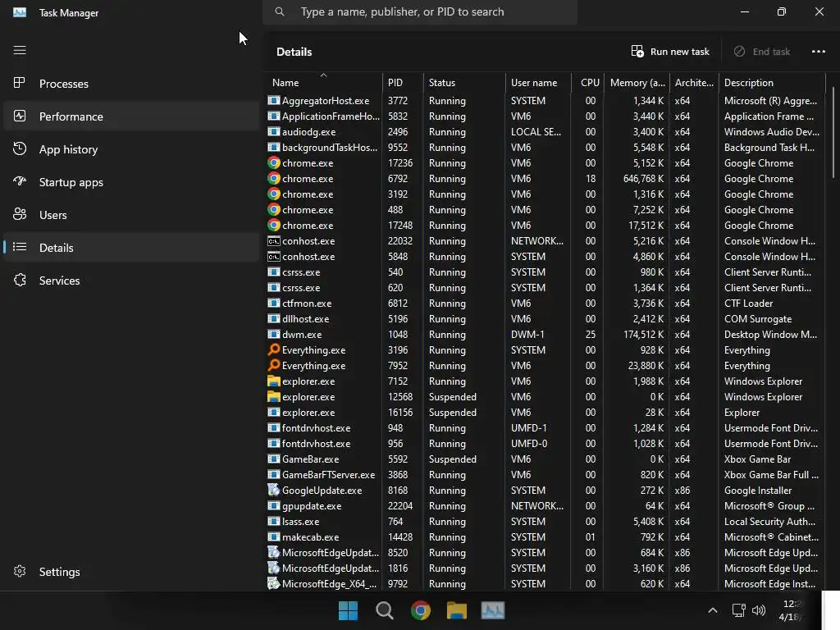Click the Processes sidebar icon
The image size is (840, 630).
pyautogui.click(x=20, y=83)
